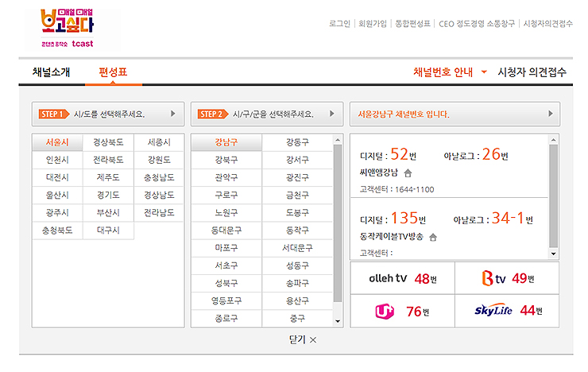Open 편성표 tab
The height and width of the screenshot is (372, 588).
(x=114, y=72)
